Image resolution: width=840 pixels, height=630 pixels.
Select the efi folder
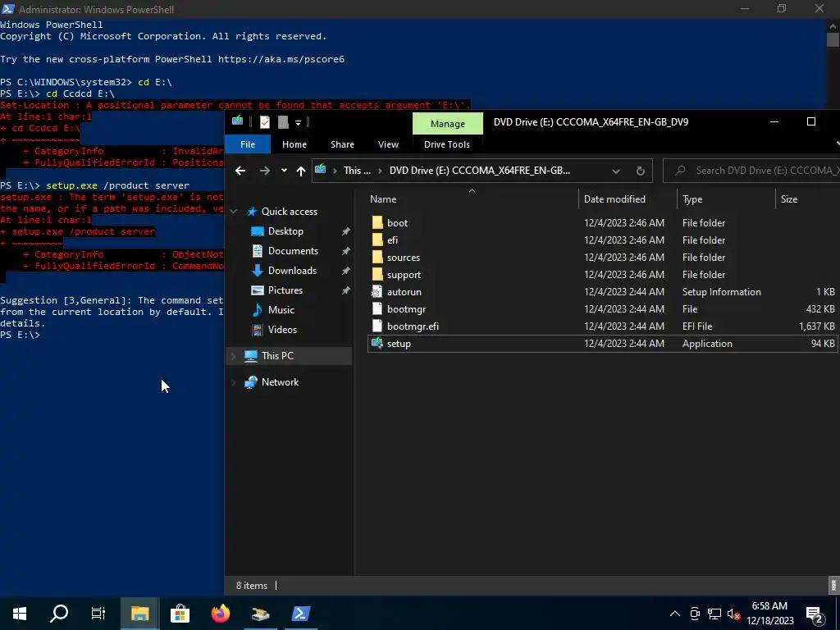392,240
